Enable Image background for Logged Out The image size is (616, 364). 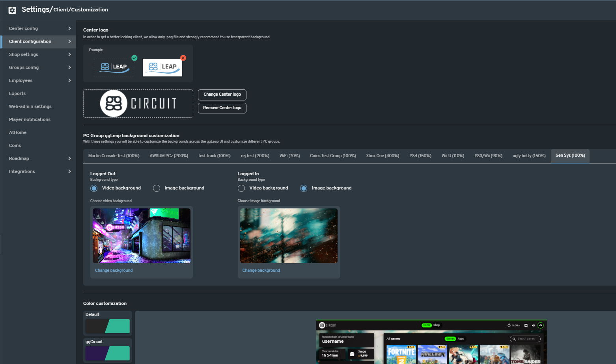(x=156, y=188)
